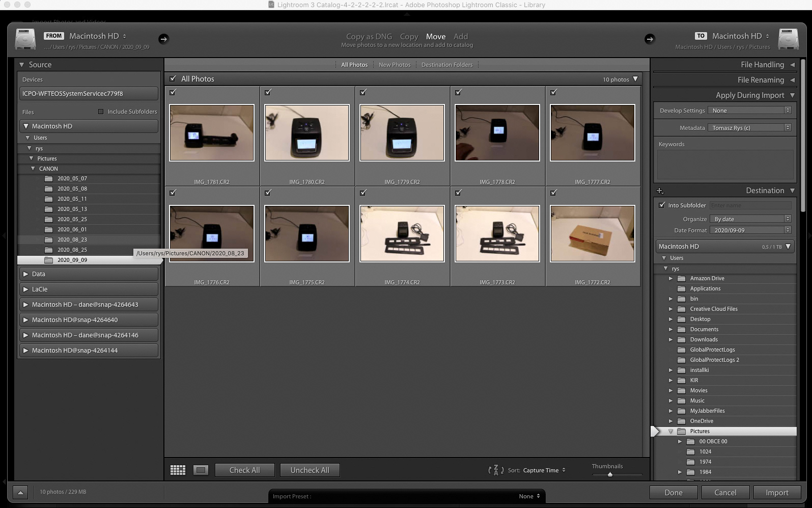
Task: Show the New Photos view tab
Action: tap(395, 65)
